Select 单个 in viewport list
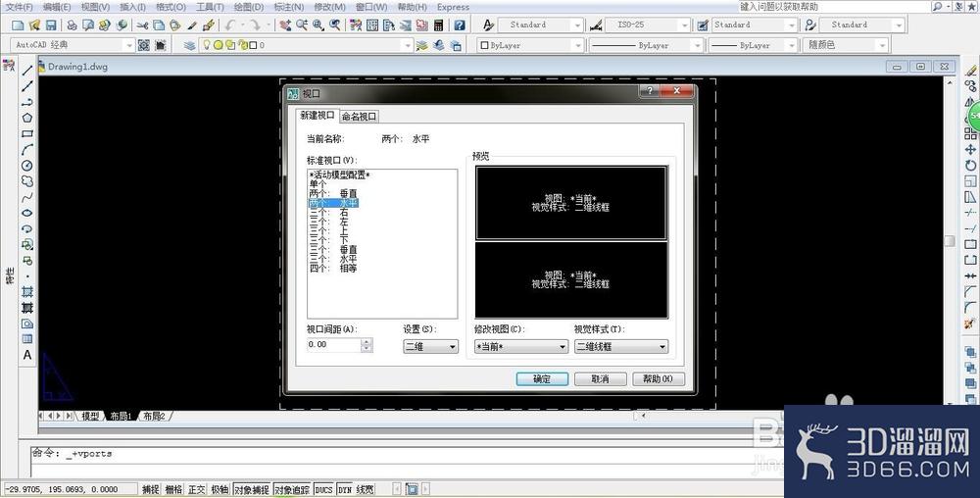The height and width of the screenshot is (498, 980). [x=318, y=184]
